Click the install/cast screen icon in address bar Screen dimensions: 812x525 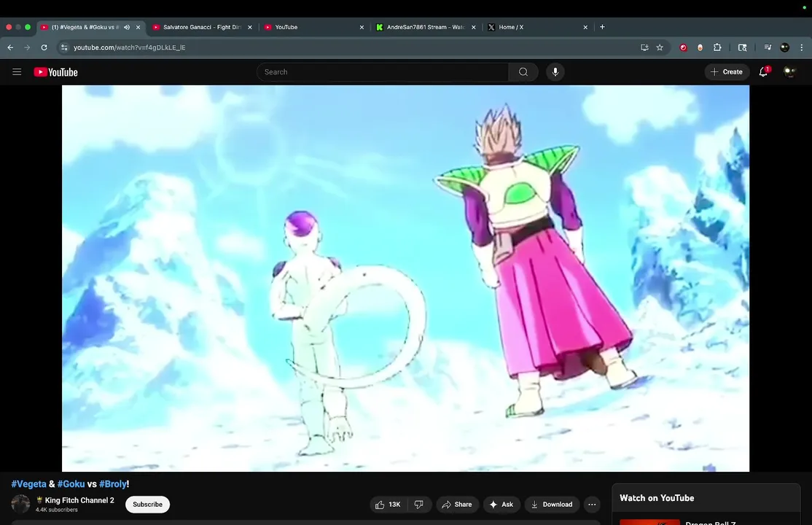644,47
